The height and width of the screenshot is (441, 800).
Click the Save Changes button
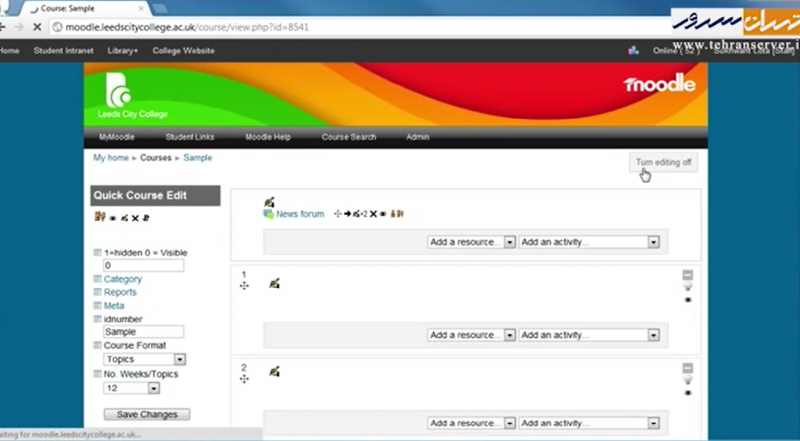[x=147, y=415]
